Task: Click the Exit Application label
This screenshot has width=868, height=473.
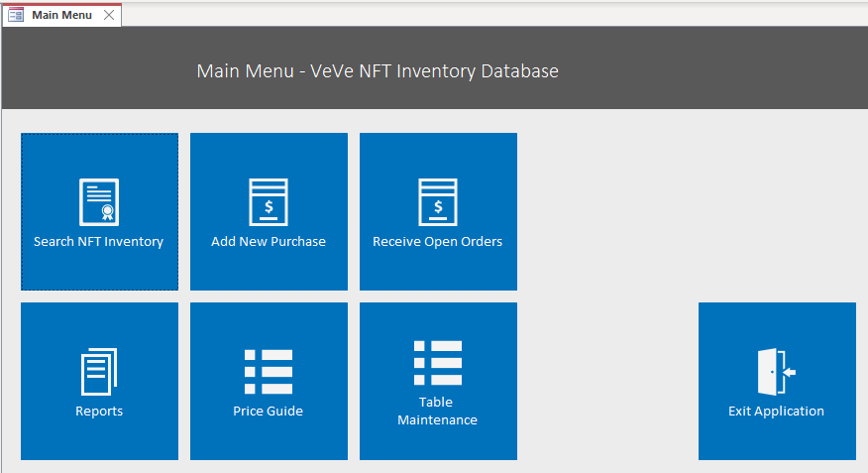Action: coord(776,411)
